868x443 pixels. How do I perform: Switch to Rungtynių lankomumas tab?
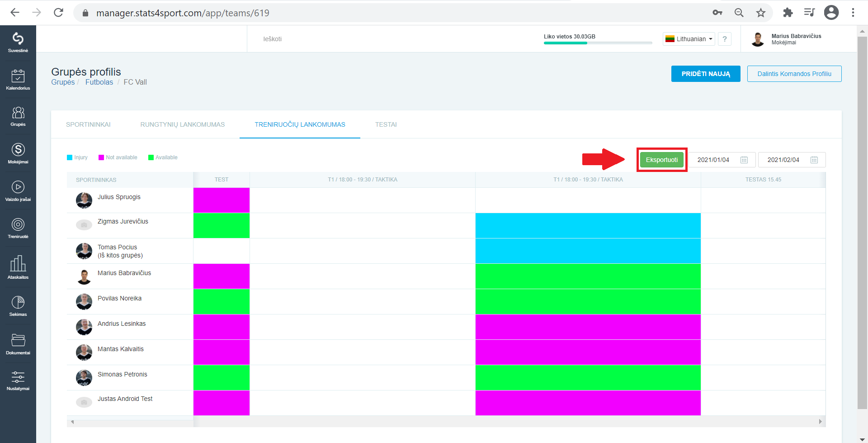183,124
